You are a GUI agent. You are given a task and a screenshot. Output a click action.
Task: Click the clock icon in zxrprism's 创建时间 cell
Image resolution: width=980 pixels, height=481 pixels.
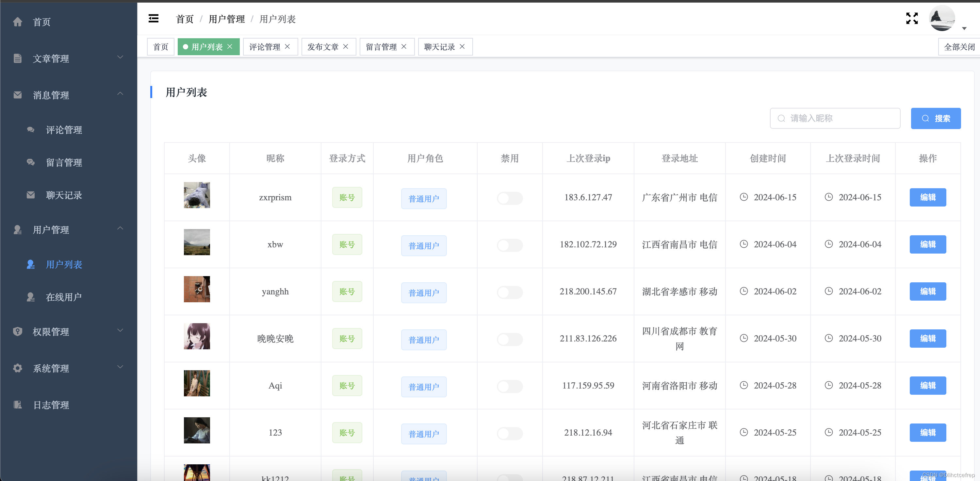point(744,197)
